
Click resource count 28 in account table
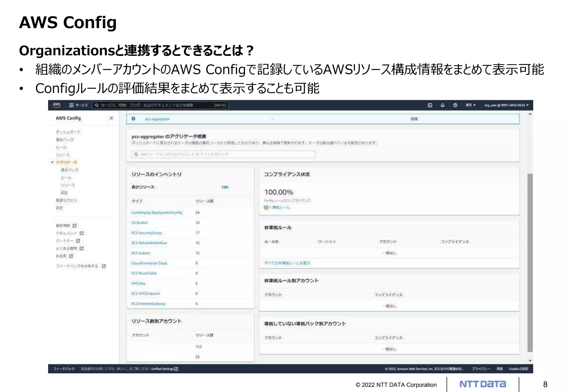point(197,357)
